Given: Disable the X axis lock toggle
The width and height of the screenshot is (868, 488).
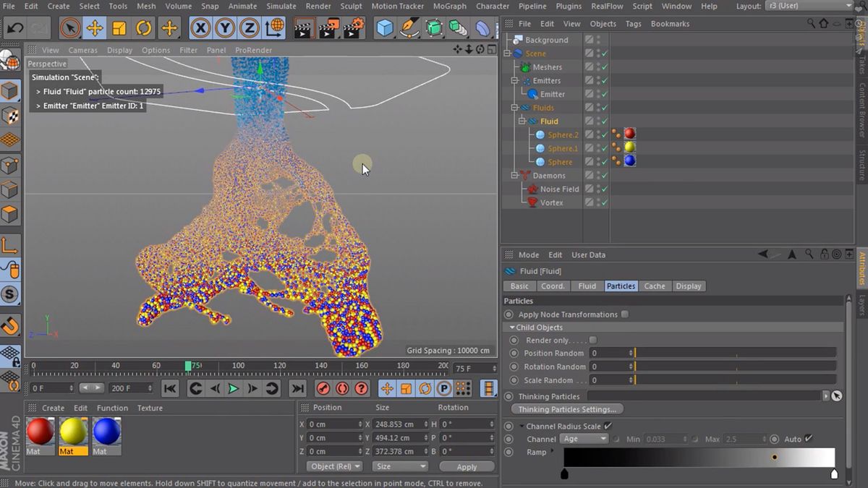Looking at the screenshot, I should coord(200,27).
